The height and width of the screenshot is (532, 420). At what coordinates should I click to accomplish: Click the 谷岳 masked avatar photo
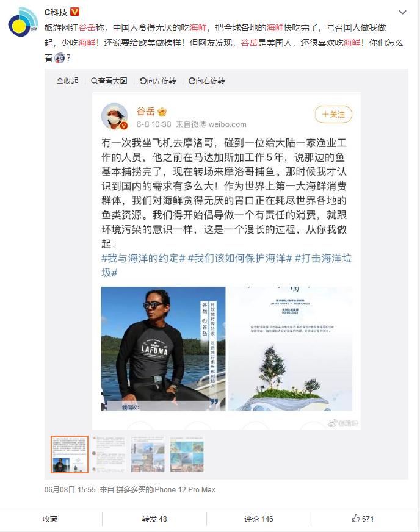click(114, 116)
